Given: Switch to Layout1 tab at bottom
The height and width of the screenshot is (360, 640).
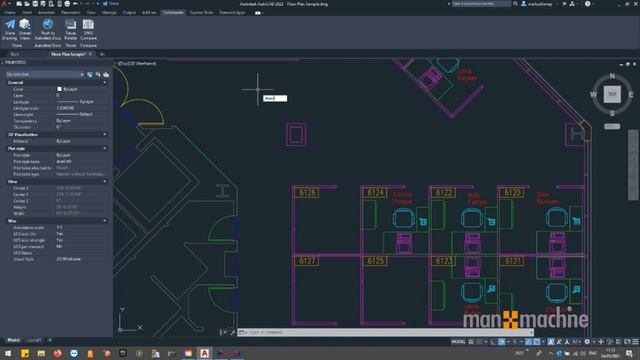Looking at the screenshot, I should (x=34, y=340).
